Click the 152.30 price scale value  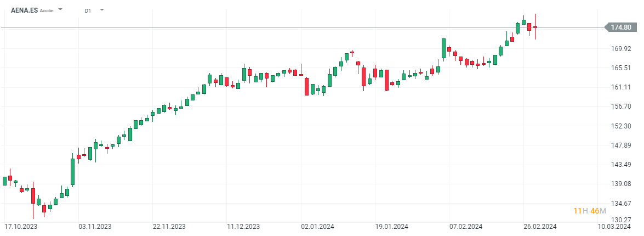click(621, 126)
